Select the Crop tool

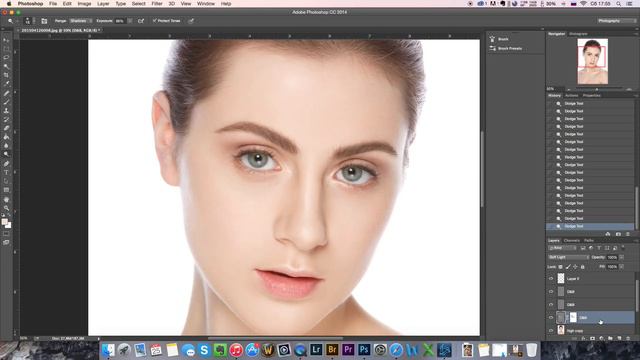[x=6, y=75]
